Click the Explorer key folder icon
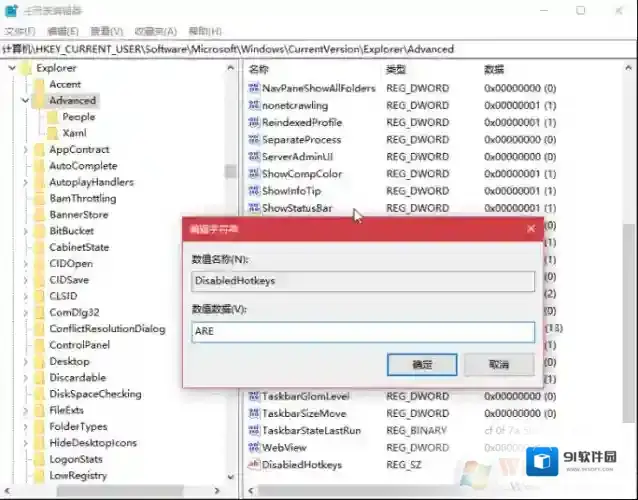This screenshot has height=500, width=638. point(25,68)
